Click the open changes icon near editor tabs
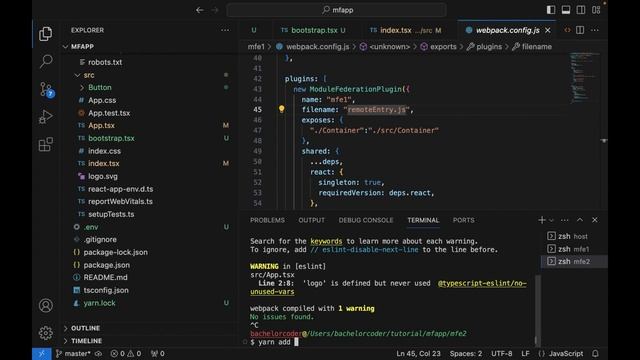 point(567,30)
